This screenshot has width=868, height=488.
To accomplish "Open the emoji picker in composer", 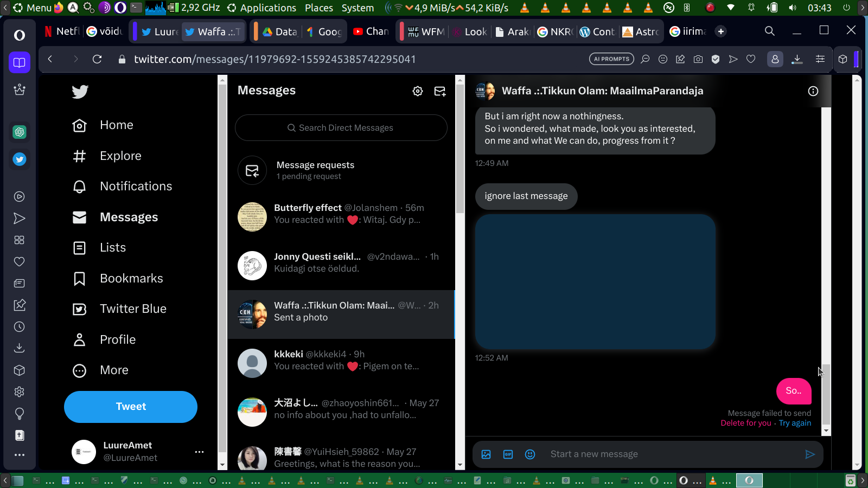I will pyautogui.click(x=530, y=454).
